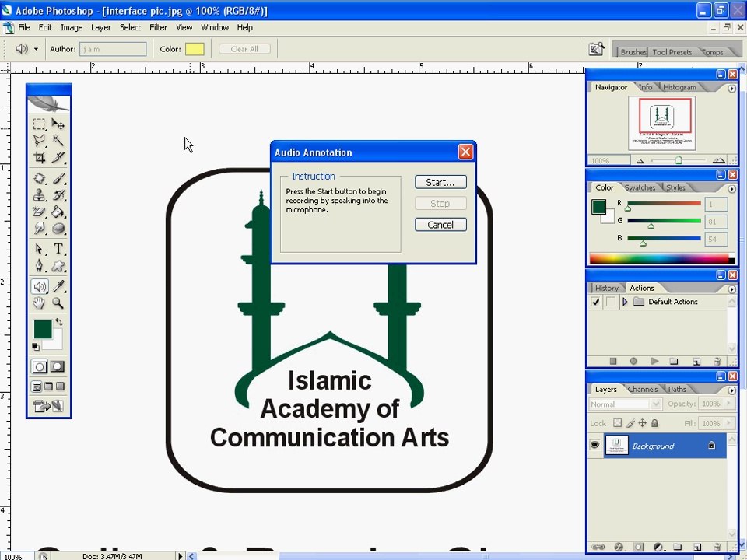Select the History Brush tool

tap(58, 194)
